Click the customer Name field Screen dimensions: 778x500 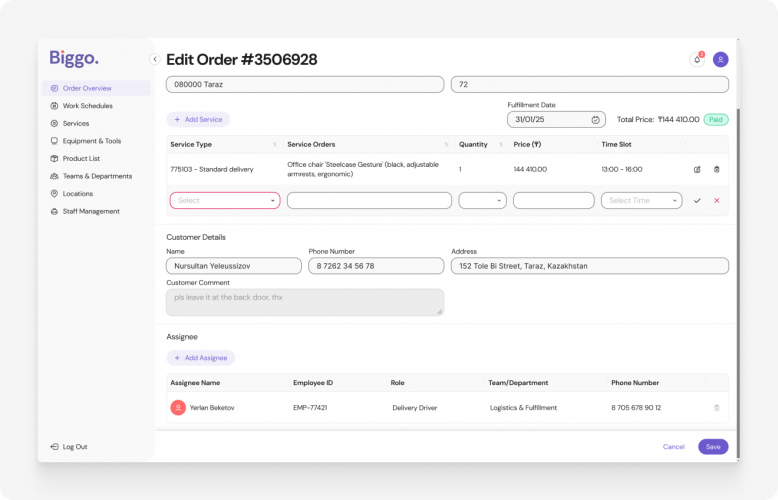[234, 266]
